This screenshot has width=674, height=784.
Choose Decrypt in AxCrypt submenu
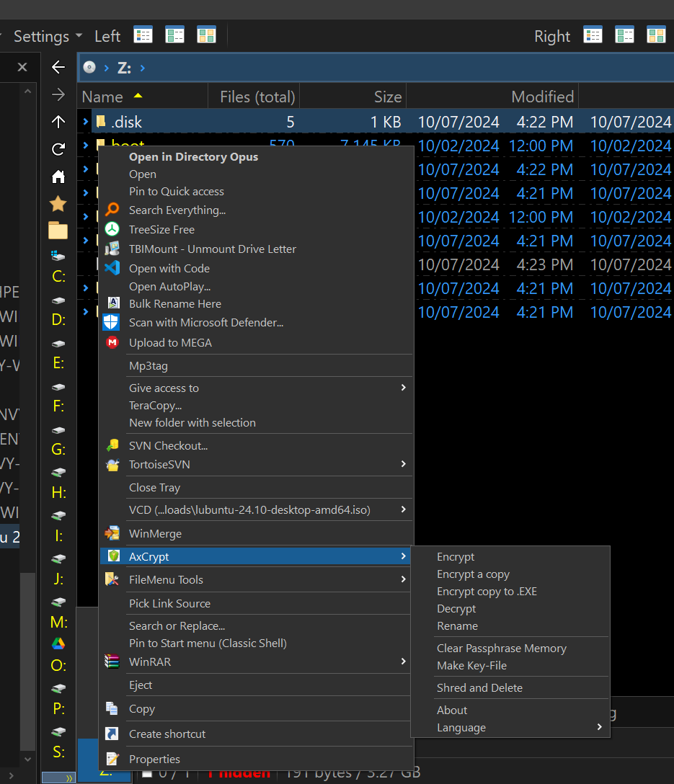click(456, 609)
